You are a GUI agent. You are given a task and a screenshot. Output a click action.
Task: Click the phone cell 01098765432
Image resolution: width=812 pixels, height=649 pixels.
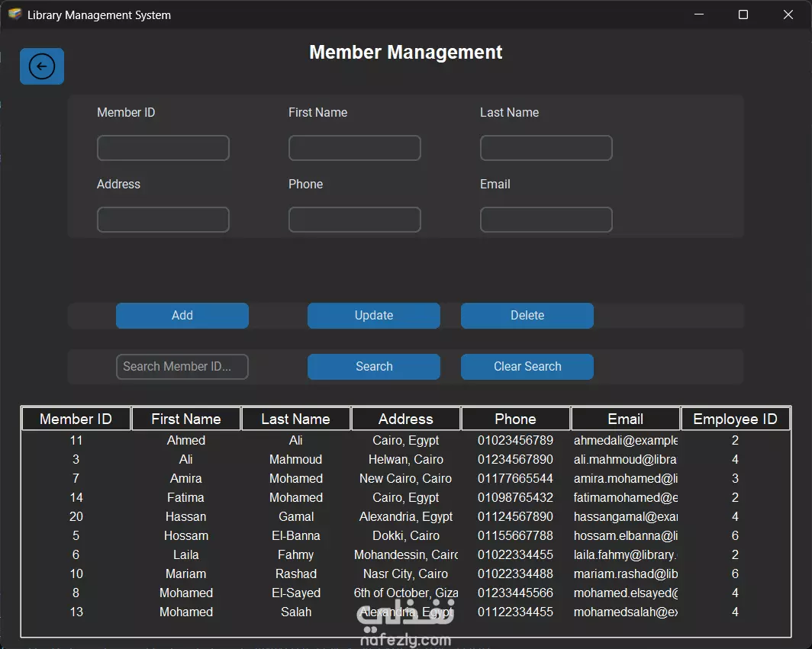pyautogui.click(x=515, y=498)
